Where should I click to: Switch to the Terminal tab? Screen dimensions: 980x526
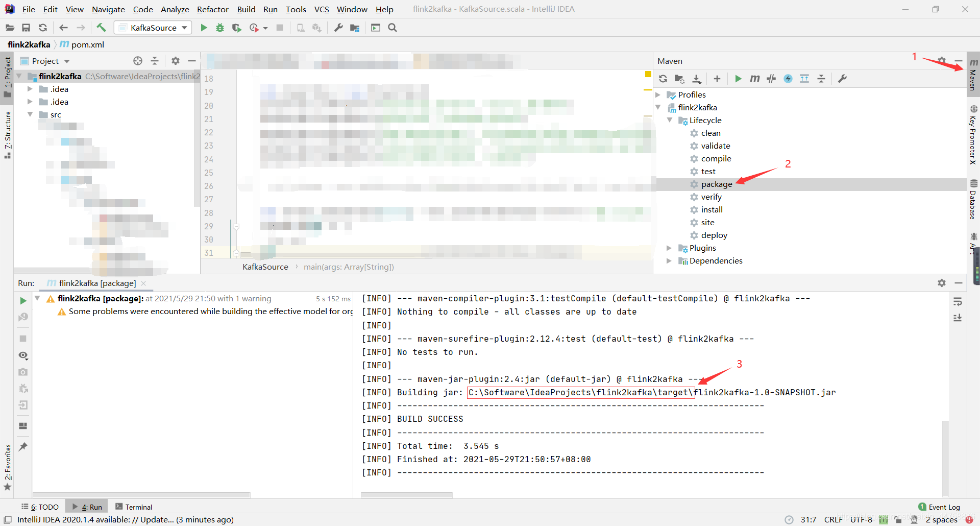[134, 507]
